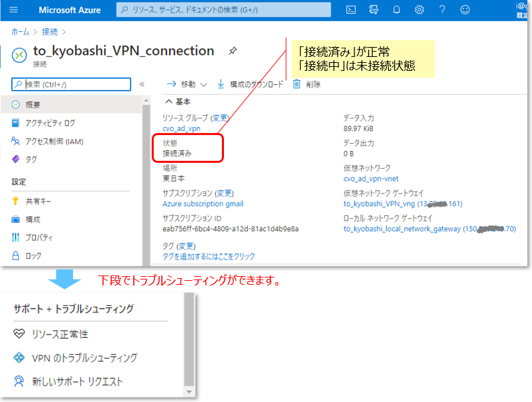Viewport: 532px width, 402px height.
Task: Click the lower panel scrollbar thumb
Action: [189, 340]
